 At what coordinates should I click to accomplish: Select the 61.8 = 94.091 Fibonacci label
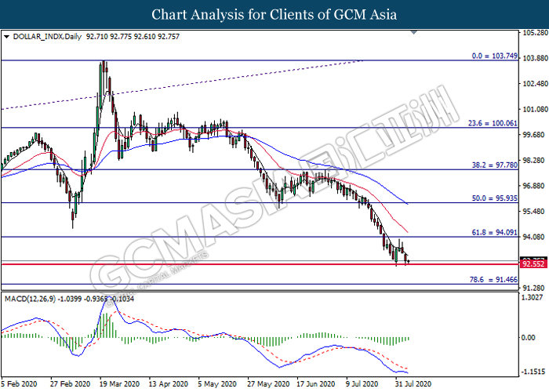pyautogui.click(x=494, y=232)
